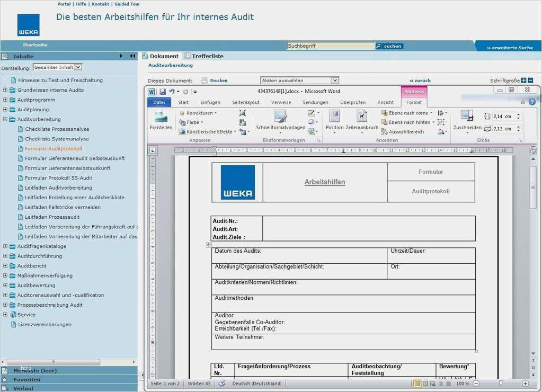Expand the Auditplanung tree folder
This screenshot has width=542, height=392.
tap(5, 110)
